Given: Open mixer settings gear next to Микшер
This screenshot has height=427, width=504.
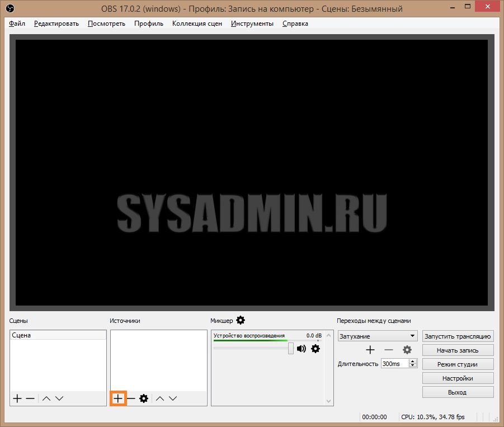Looking at the screenshot, I should [x=241, y=321].
